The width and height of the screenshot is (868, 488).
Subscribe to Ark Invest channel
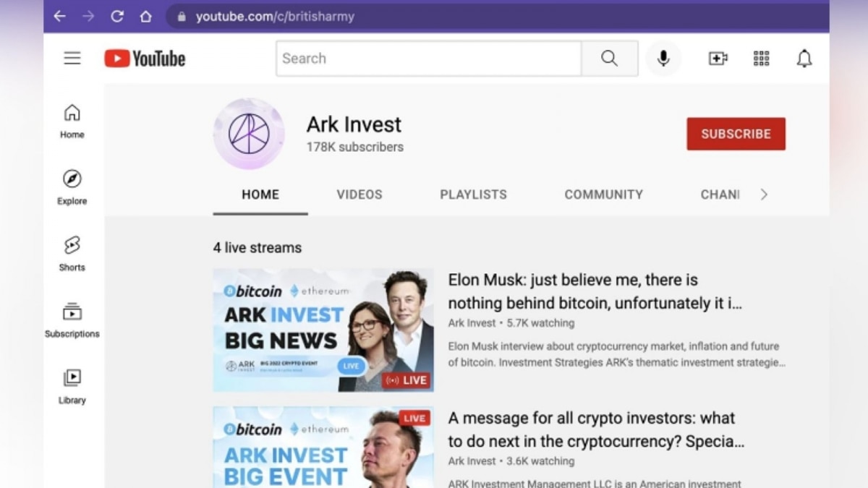pyautogui.click(x=736, y=134)
